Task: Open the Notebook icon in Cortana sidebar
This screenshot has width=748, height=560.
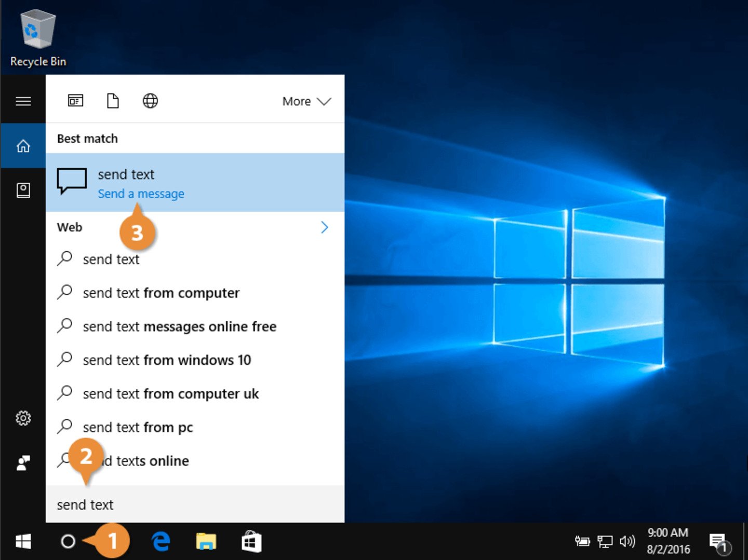Action: tap(23, 190)
